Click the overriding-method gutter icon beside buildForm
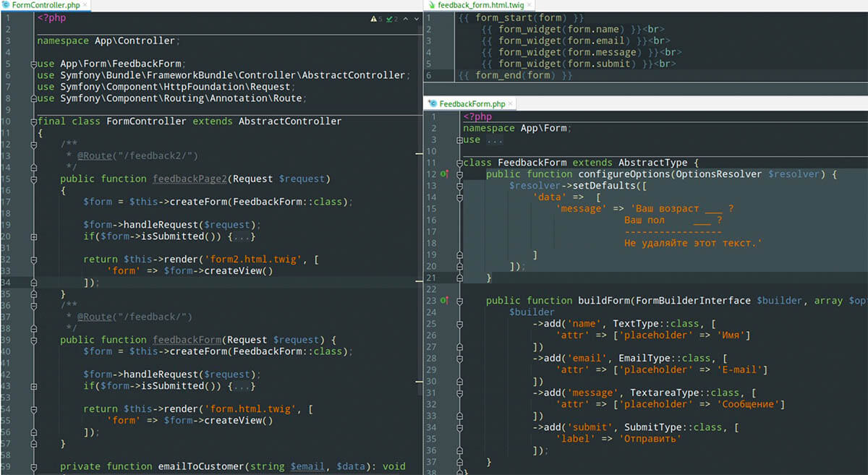Image resolution: width=868 pixels, height=475 pixels. pos(444,300)
